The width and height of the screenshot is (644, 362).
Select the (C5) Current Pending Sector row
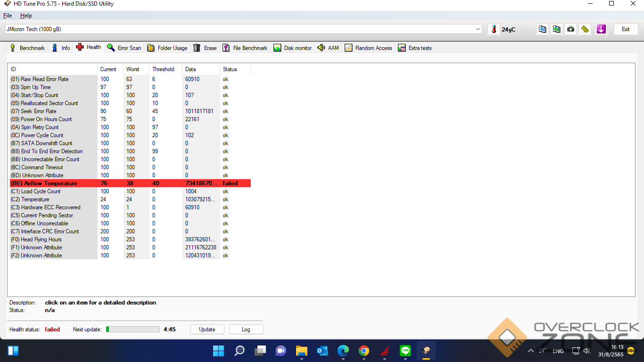pyautogui.click(x=130, y=215)
